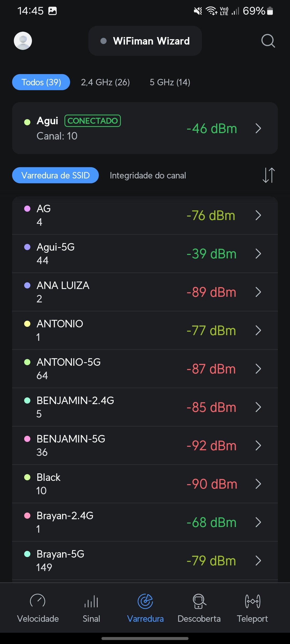Viewport: 290px width, 644px height.
Task: Expand the Brayan-2.4G network chevron
Action: click(258, 522)
